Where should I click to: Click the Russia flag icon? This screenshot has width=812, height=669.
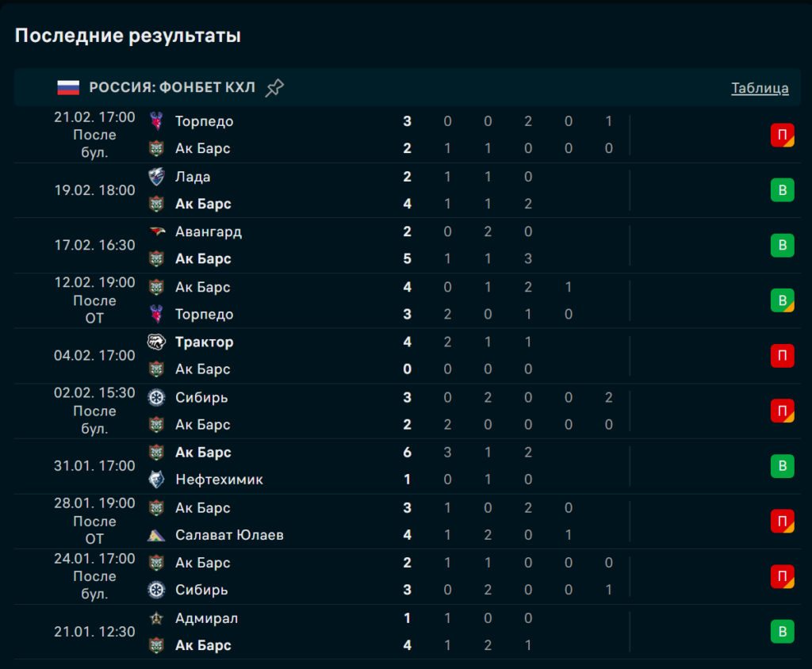(68, 87)
